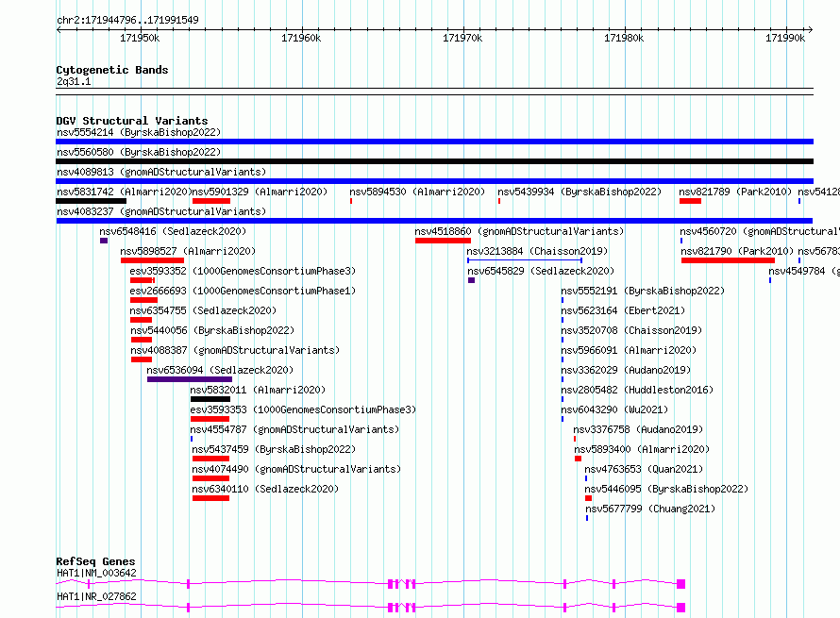
Task: Click the Cytogenetic Bands track title
Action: point(112,70)
